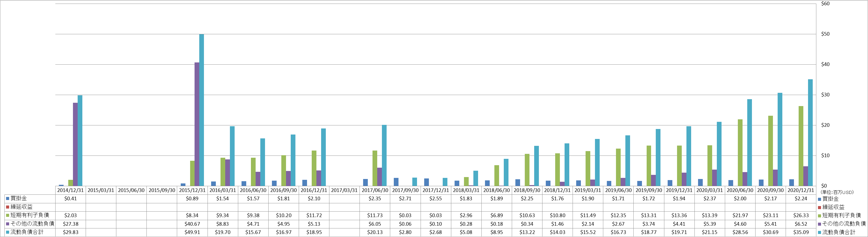The image size is (868, 237).
Task: Click the $30 axis label
Action: [x=825, y=95]
